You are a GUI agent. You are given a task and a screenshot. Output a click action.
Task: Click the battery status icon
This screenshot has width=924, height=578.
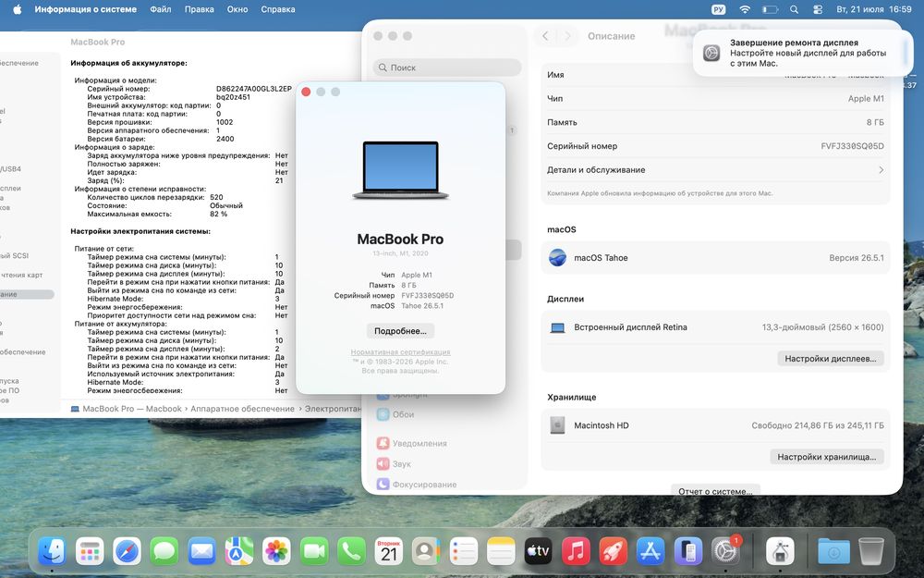770,9
